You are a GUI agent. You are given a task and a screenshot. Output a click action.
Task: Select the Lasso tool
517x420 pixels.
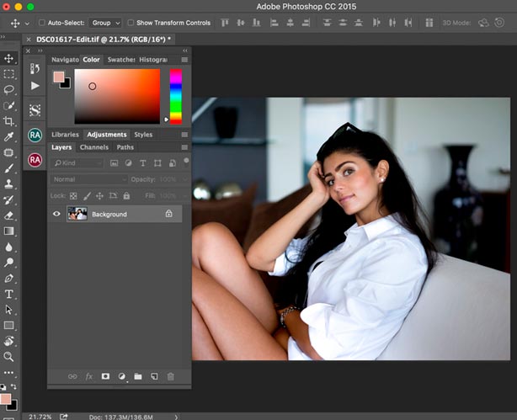pyautogui.click(x=9, y=89)
